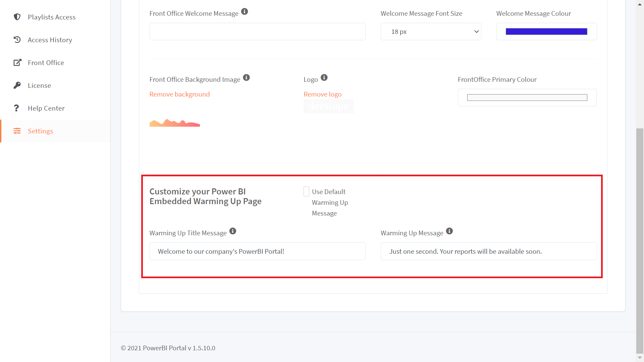Image resolution: width=644 pixels, height=362 pixels.
Task: Click the Remove background link
Action: 179,94
